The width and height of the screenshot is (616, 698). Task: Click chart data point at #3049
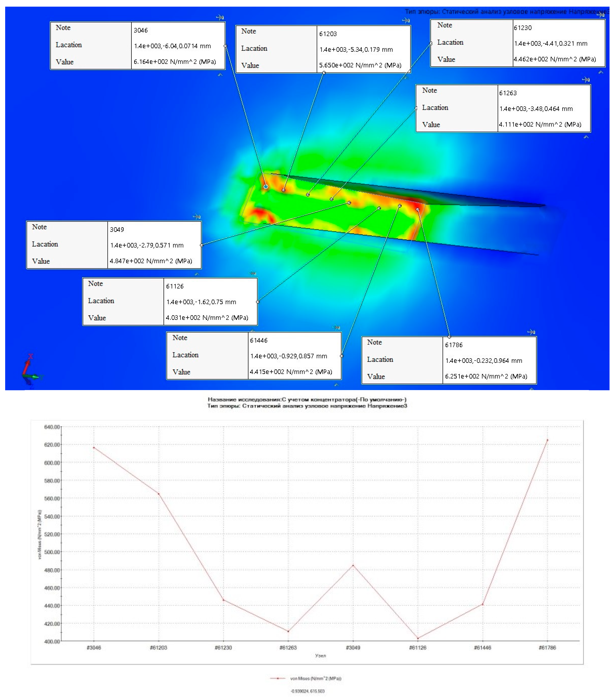pyautogui.click(x=353, y=565)
